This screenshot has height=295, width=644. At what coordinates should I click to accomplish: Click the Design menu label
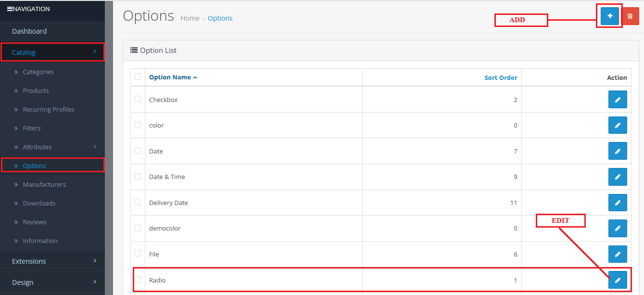click(x=23, y=282)
